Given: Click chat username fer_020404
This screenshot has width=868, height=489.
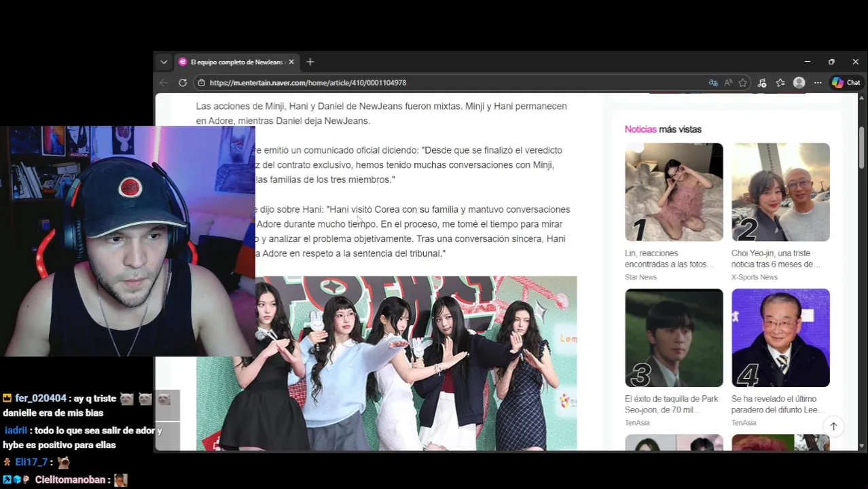Looking at the screenshot, I should [x=41, y=399].
